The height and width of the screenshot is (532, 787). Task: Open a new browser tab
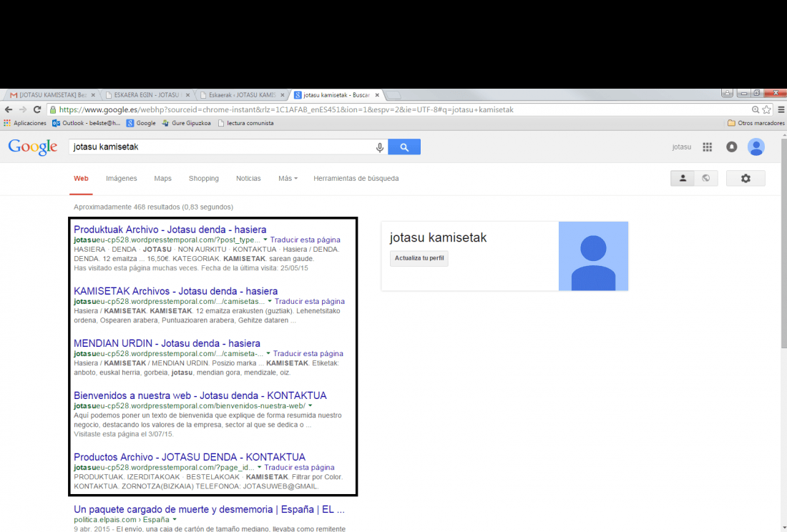click(x=393, y=95)
